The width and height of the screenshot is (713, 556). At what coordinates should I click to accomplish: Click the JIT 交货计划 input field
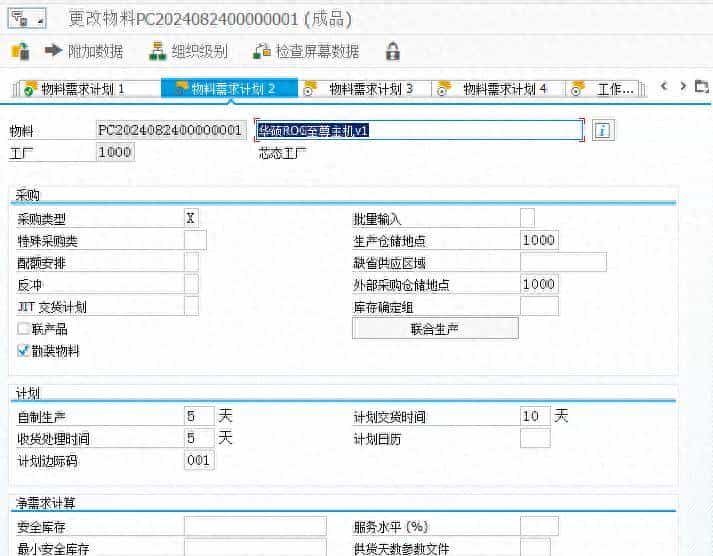(191, 306)
